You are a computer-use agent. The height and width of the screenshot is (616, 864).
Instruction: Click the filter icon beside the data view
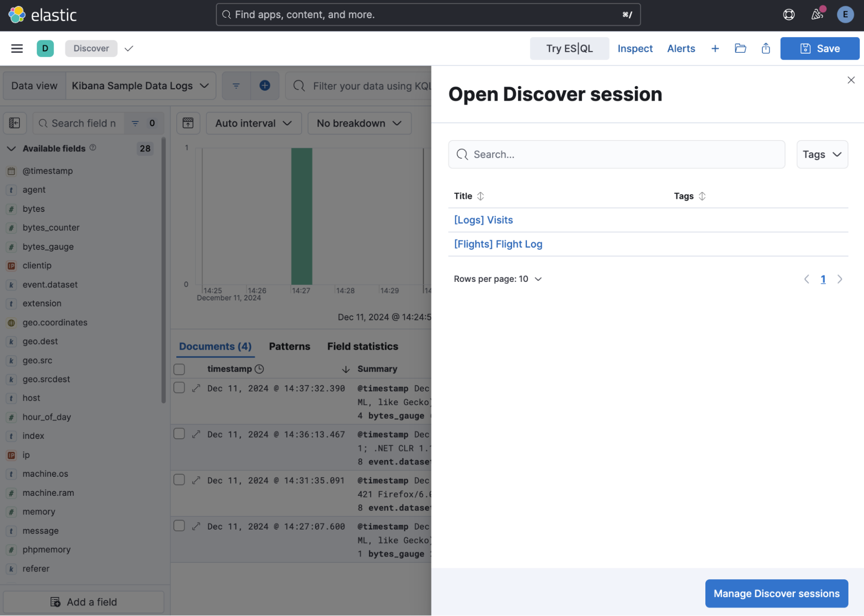tap(236, 85)
